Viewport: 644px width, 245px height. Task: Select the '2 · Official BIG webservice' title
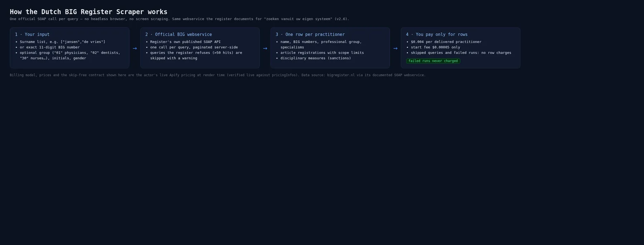179,35
